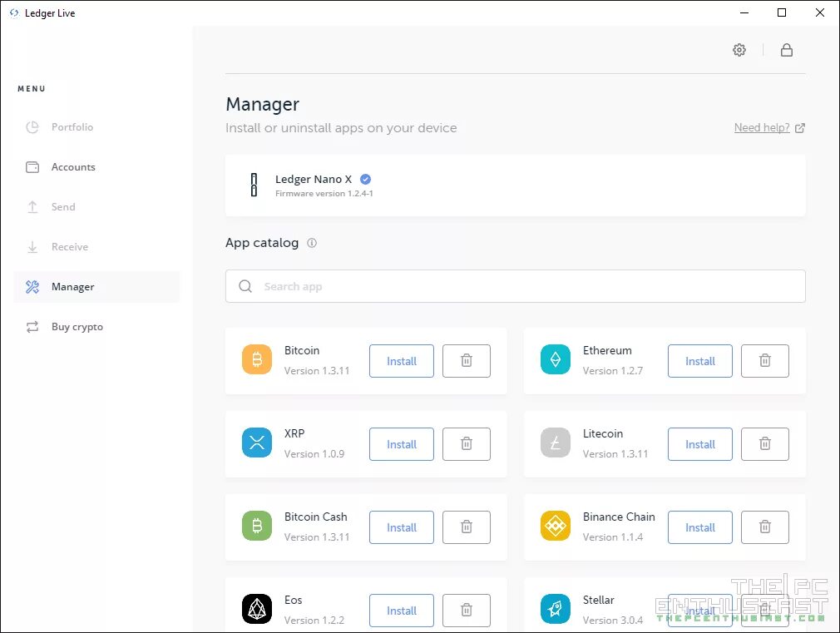Viewport: 840px width, 633px height.
Task: Click the blue verified badge by Ledger Nano X
Action: click(x=365, y=179)
